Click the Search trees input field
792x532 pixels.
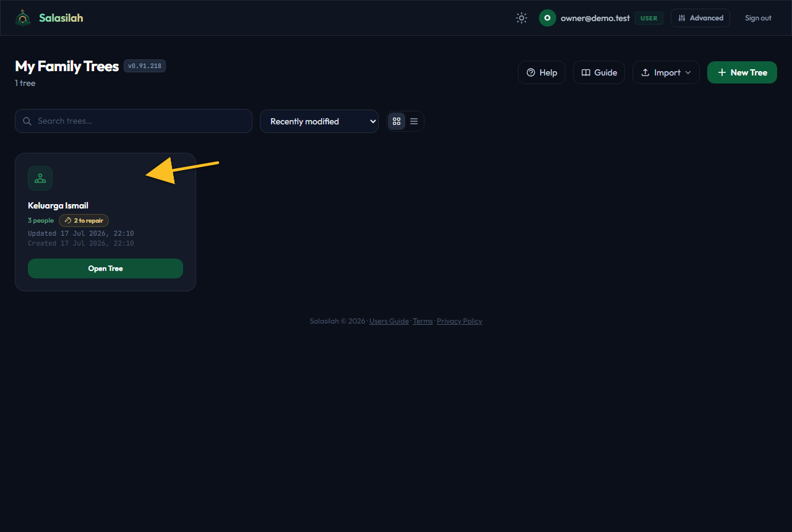(134, 121)
